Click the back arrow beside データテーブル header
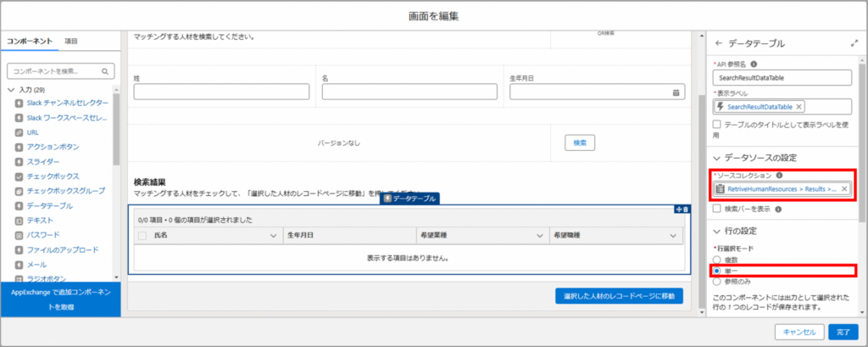The height and width of the screenshot is (347, 868). [x=719, y=43]
